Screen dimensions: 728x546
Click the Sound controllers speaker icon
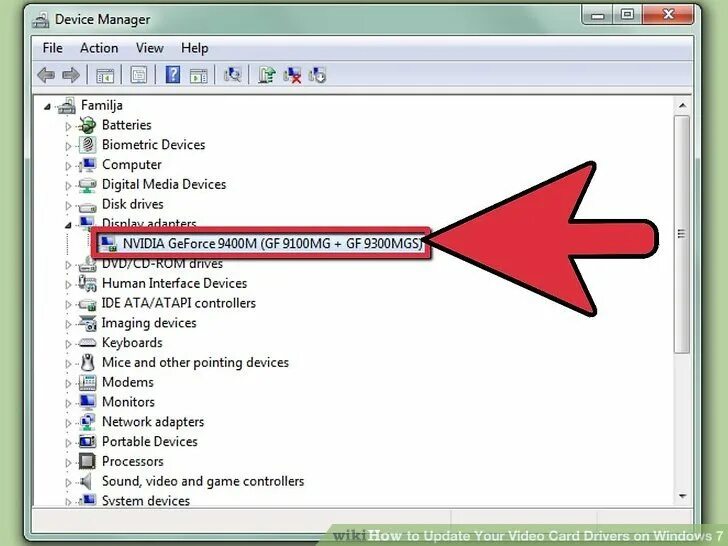pos(86,481)
